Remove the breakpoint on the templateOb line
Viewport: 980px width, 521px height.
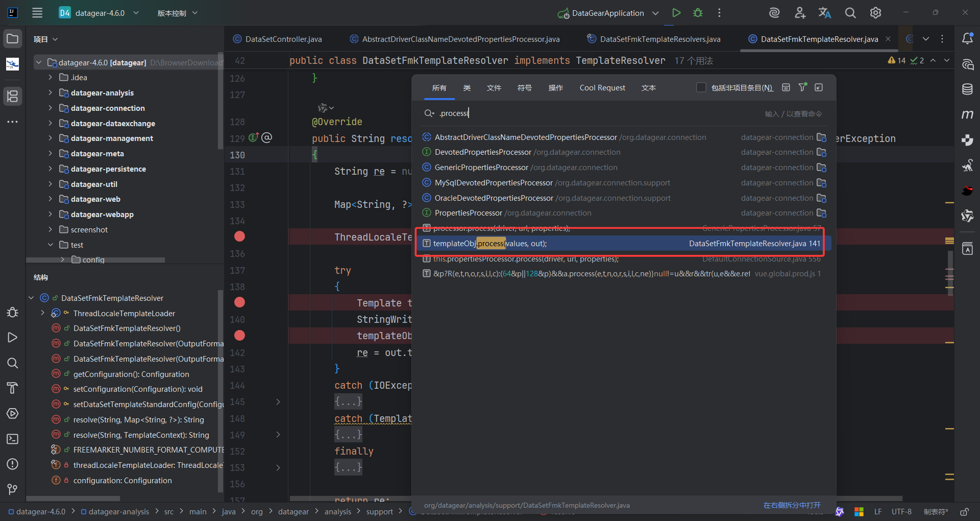click(x=239, y=336)
